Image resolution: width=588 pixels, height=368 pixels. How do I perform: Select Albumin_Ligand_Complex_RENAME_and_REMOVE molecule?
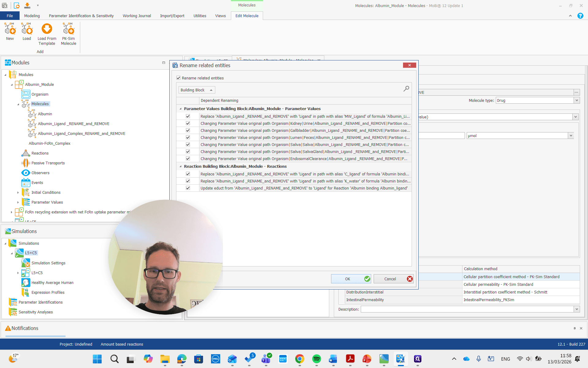click(x=81, y=133)
